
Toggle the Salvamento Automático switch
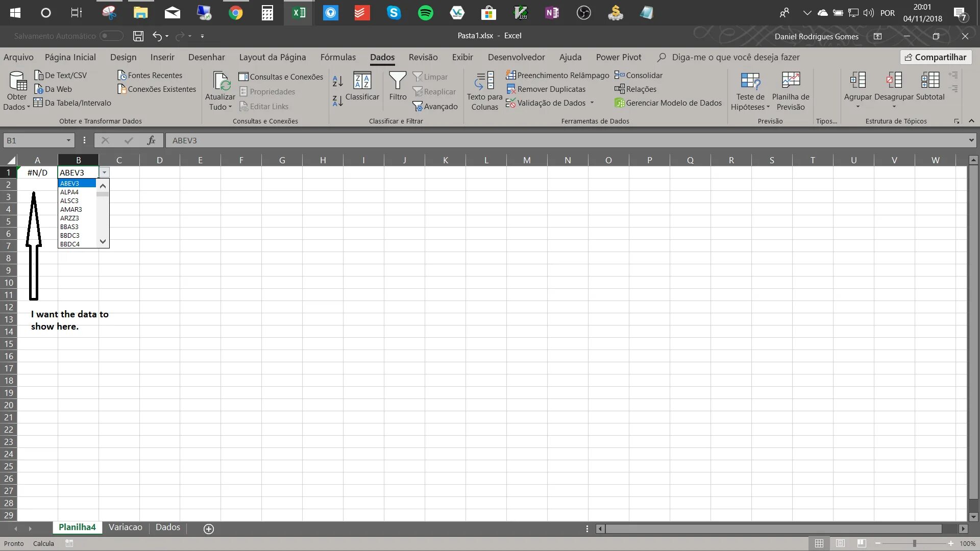click(111, 36)
